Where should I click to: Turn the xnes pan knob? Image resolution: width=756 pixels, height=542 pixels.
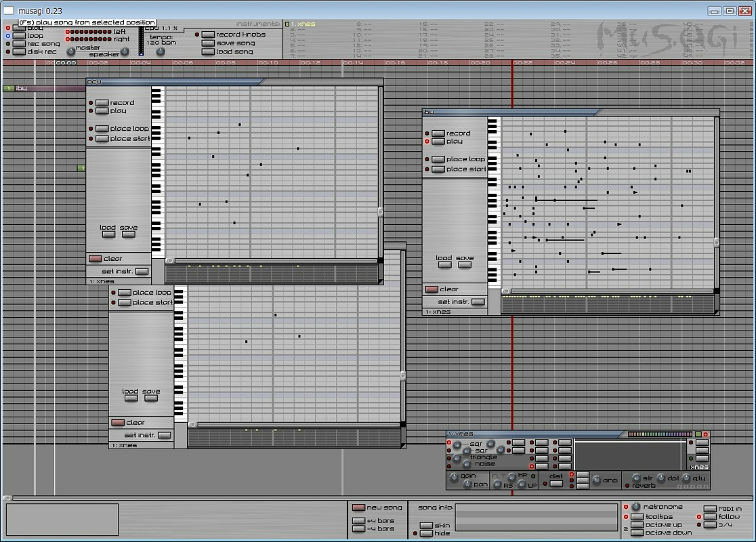pos(467,484)
